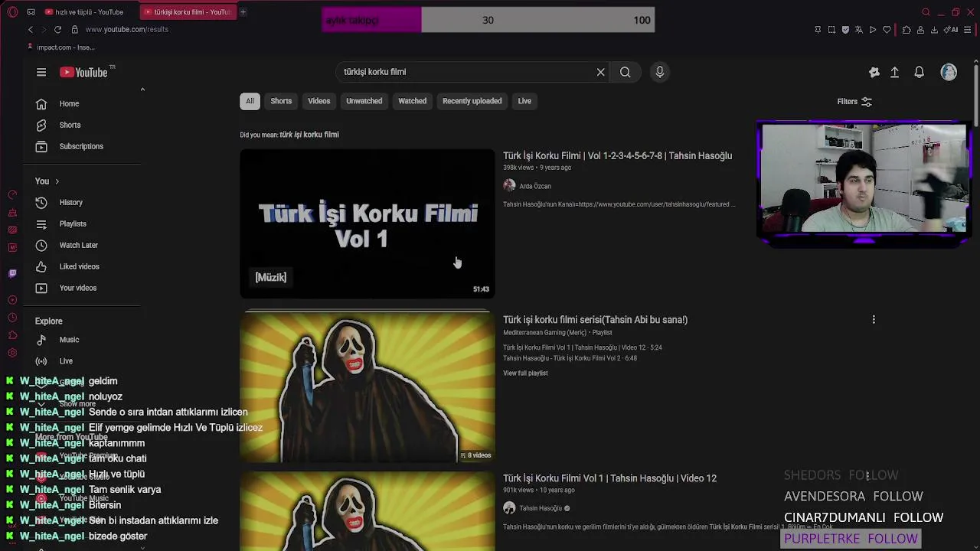Screen dimensions: 980x551
Task: Follow the 'türk işi korku filmi' suggestion
Action: (309, 135)
